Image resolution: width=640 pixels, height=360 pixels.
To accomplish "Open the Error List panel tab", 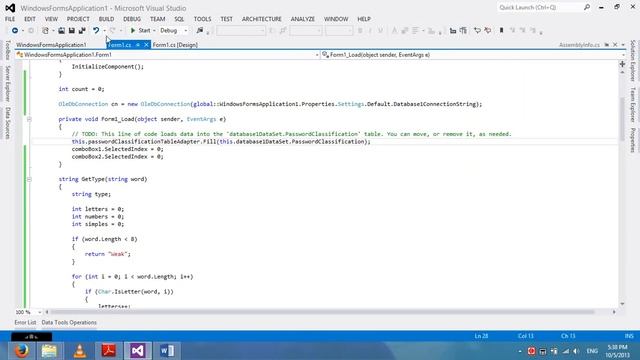I will (25, 322).
